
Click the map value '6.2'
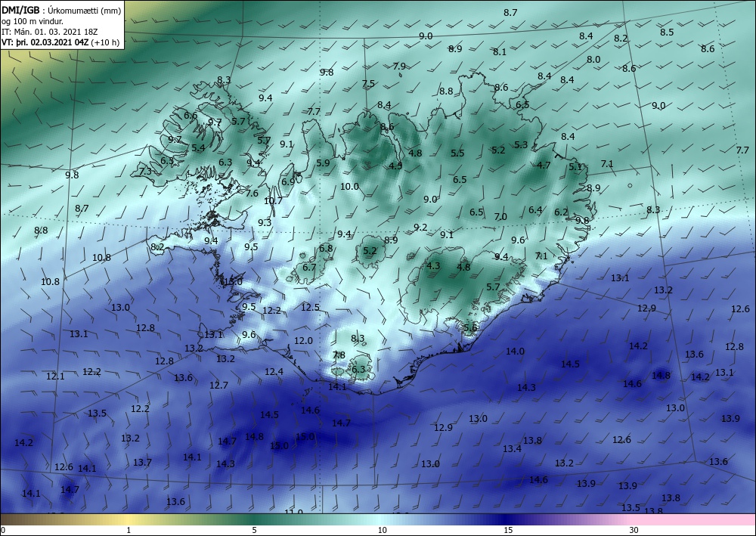561,212
